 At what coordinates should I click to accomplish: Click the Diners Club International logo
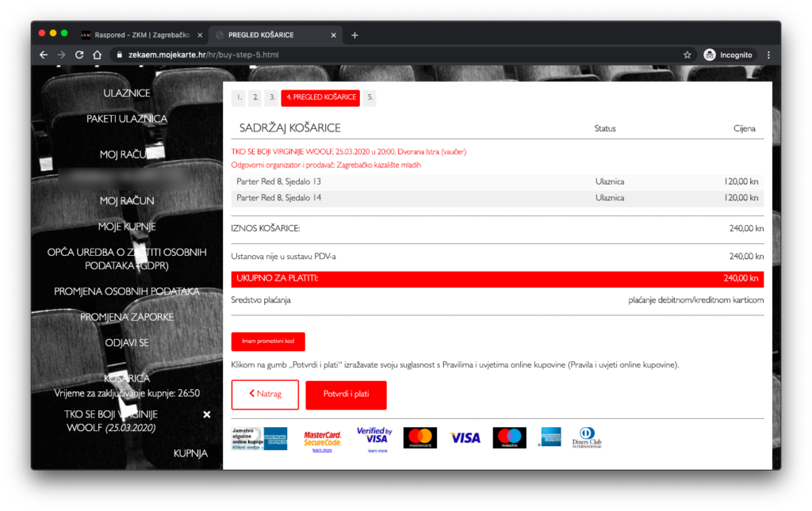tap(588, 437)
